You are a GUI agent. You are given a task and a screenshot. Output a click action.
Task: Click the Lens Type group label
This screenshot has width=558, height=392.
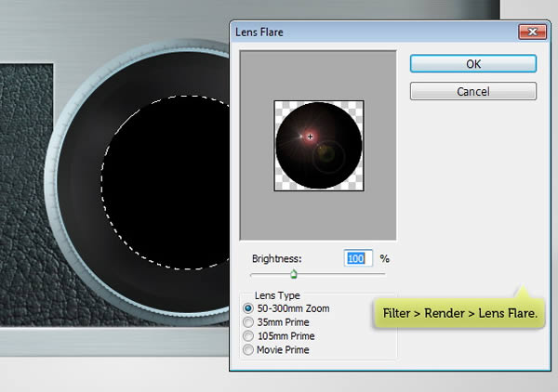pyautogui.click(x=277, y=295)
